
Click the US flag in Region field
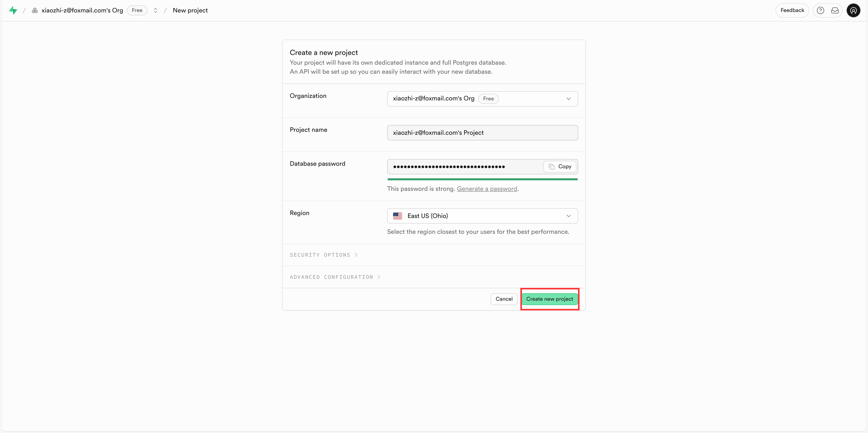point(397,216)
